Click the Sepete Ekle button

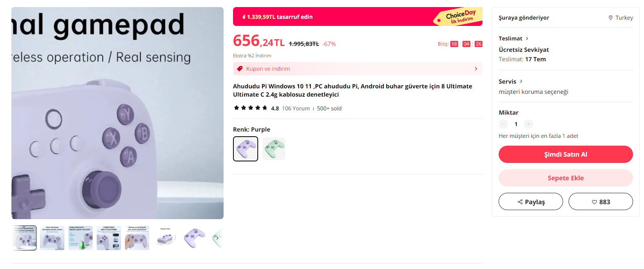pyautogui.click(x=565, y=178)
